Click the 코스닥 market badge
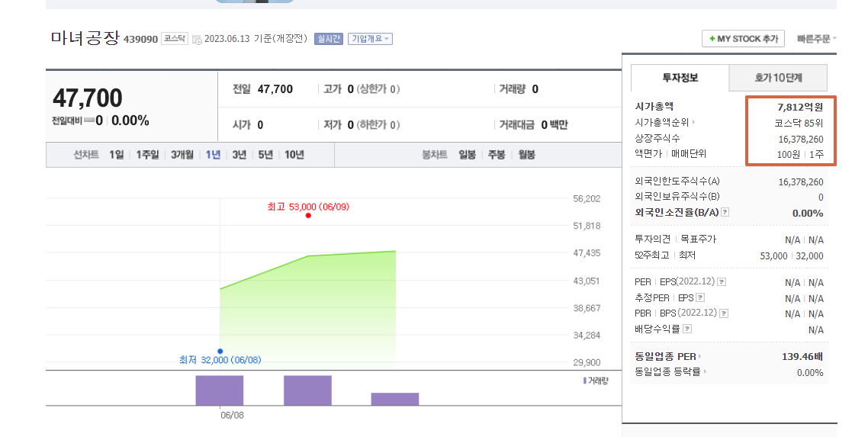The height and width of the screenshot is (437, 868). coord(175,39)
